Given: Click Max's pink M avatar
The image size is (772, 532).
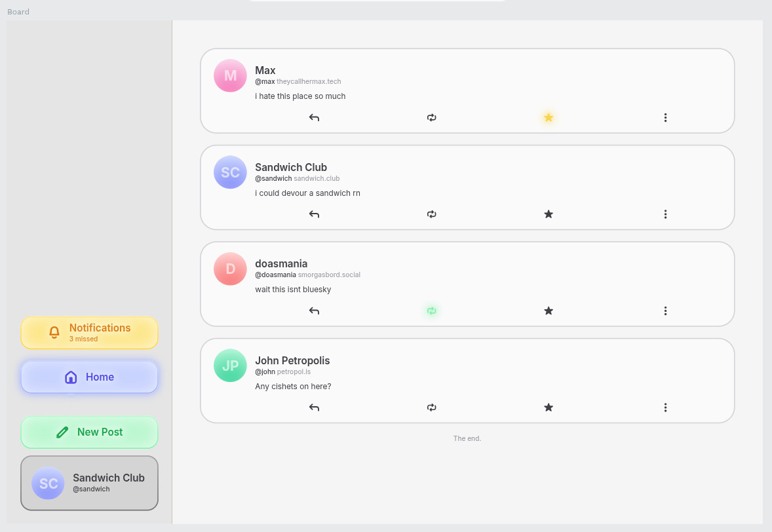Looking at the screenshot, I should click(x=230, y=76).
